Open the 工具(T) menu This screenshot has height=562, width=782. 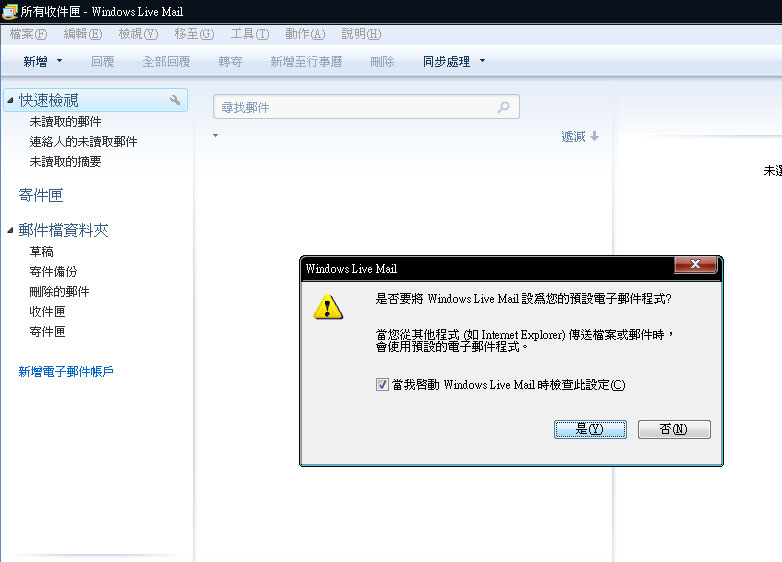click(x=249, y=34)
